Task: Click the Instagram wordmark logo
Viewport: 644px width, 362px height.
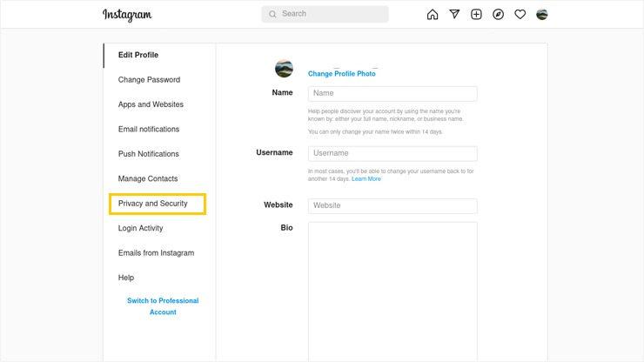Action: point(127,15)
